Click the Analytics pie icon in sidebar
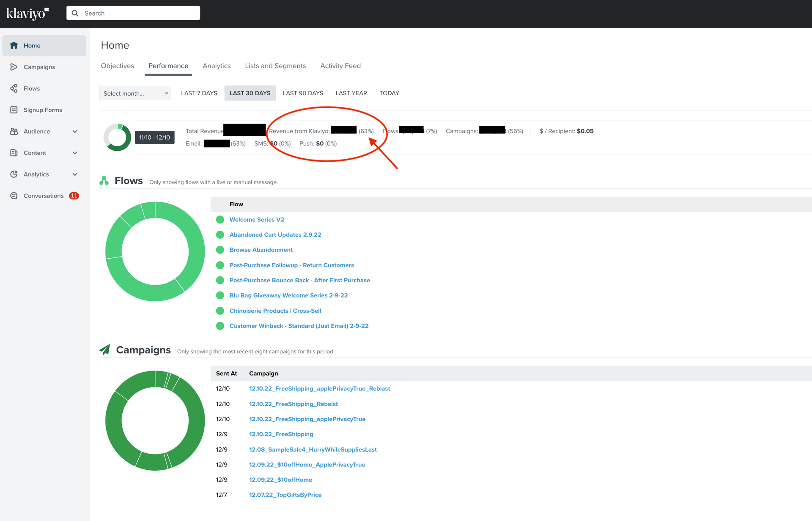This screenshot has width=812, height=521. pyautogui.click(x=14, y=174)
